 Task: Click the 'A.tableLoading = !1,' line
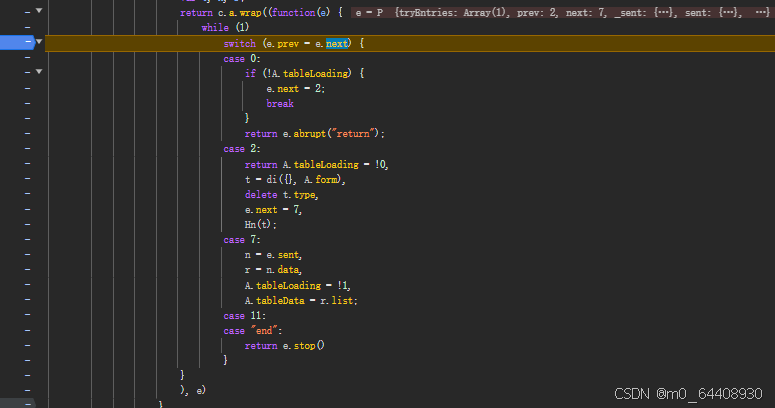(x=298, y=286)
